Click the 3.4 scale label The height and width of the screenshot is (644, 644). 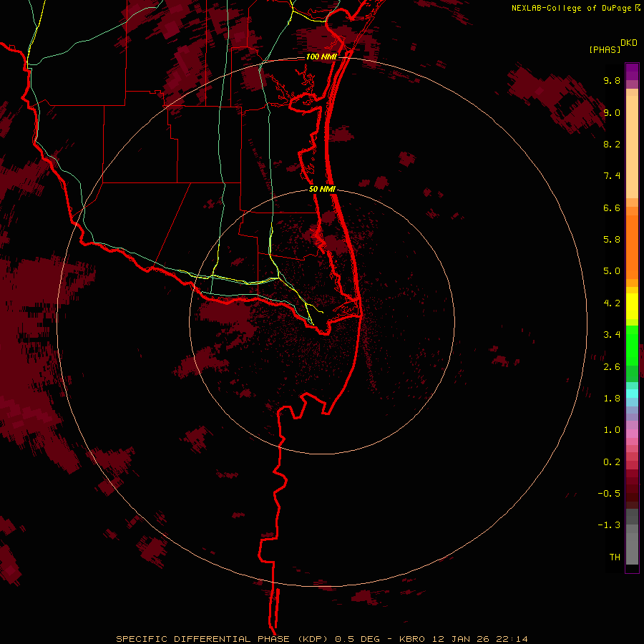pyautogui.click(x=612, y=335)
